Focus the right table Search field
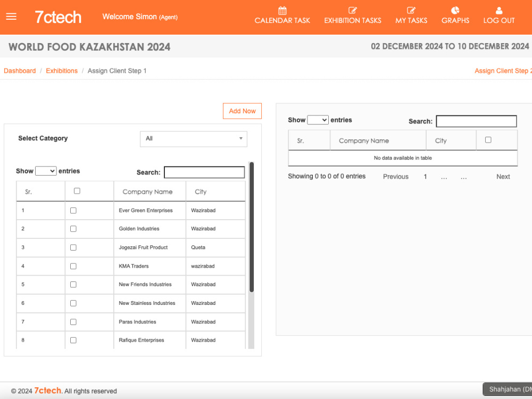532x399 pixels. pyautogui.click(x=476, y=121)
